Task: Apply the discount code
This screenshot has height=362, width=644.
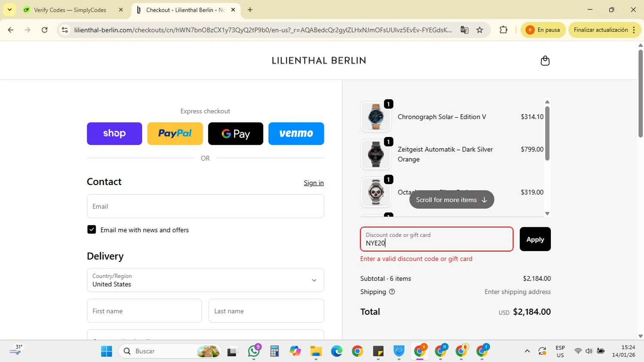Action: coord(535,239)
